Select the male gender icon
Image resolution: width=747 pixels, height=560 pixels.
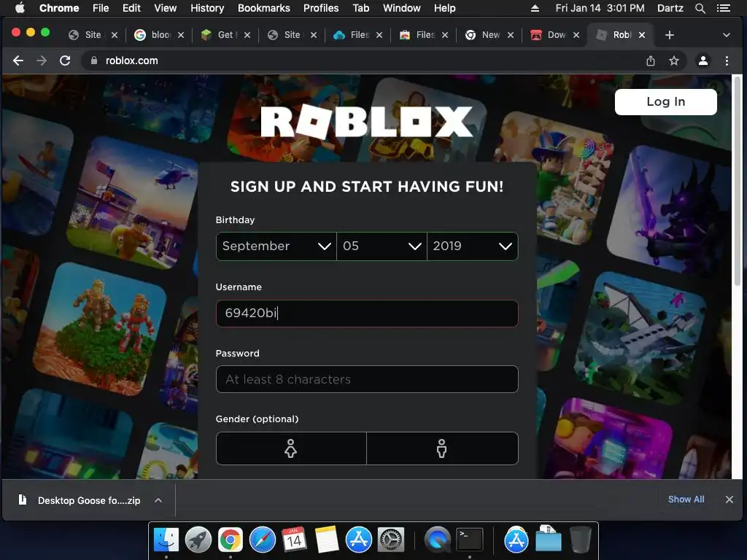(441, 448)
